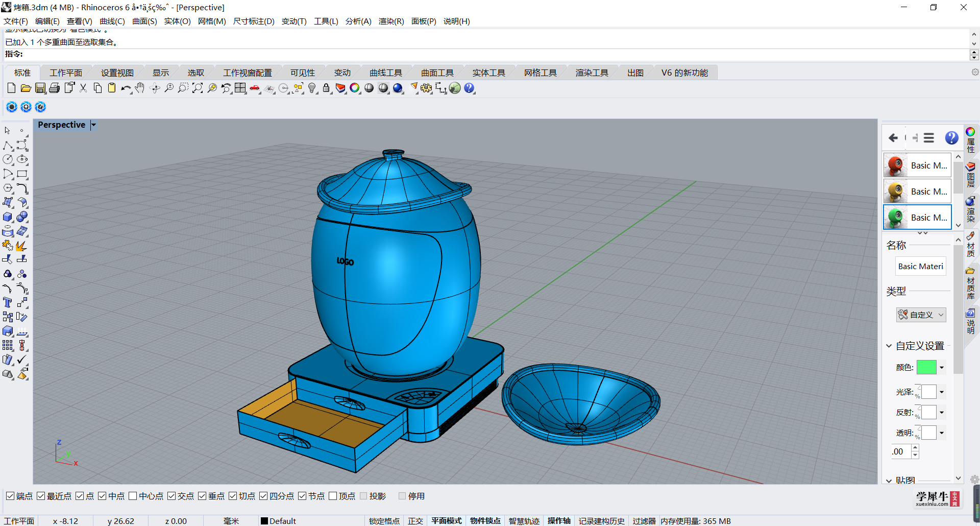
Task: Open the 反射 texture dropdown arrow
Action: coord(942,413)
